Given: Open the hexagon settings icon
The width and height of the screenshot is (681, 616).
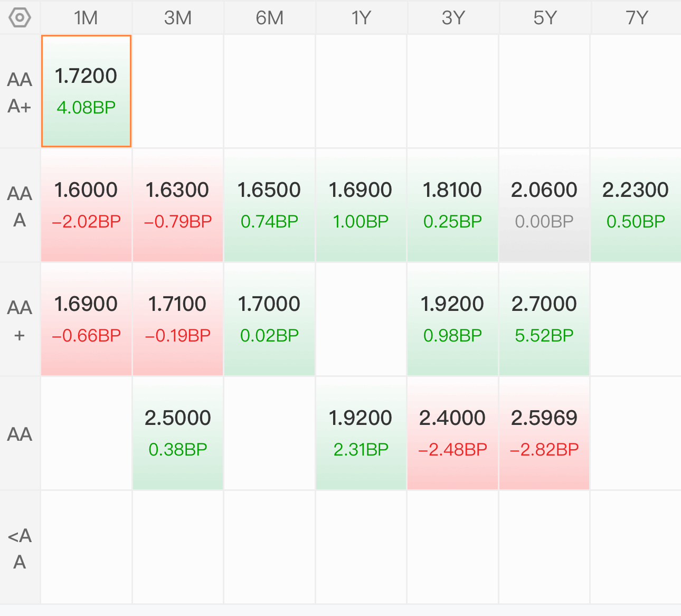Looking at the screenshot, I should pyautogui.click(x=20, y=17).
